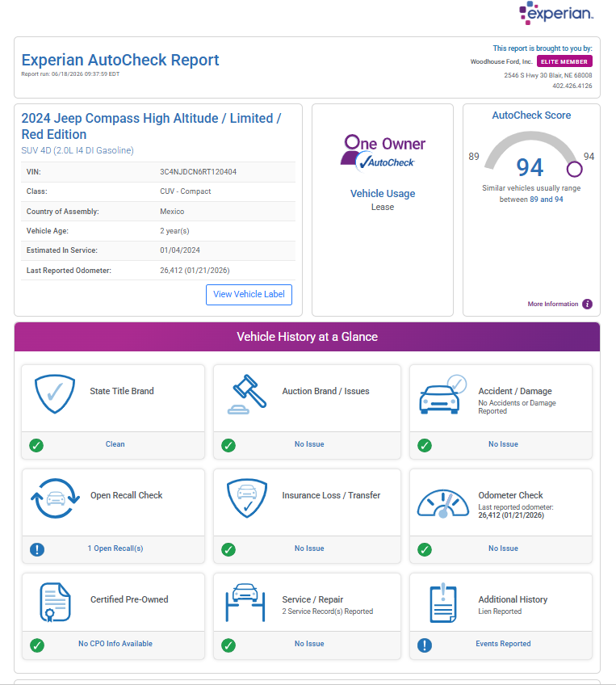This screenshot has width=616, height=685.
Task: Click the Vehicle Age value 2 year(s)
Action: pyautogui.click(x=174, y=231)
